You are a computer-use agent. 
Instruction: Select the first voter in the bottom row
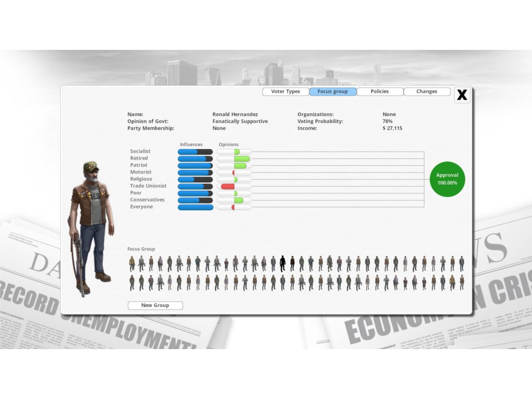pyautogui.click(x=132, y=283)
